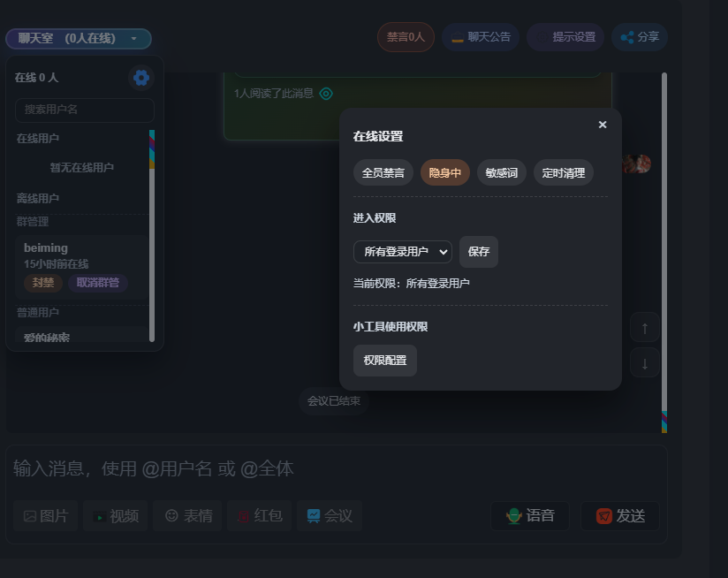Click the 权限配置 button
Screen dimensions: 728x578
(x=385, y=361)
